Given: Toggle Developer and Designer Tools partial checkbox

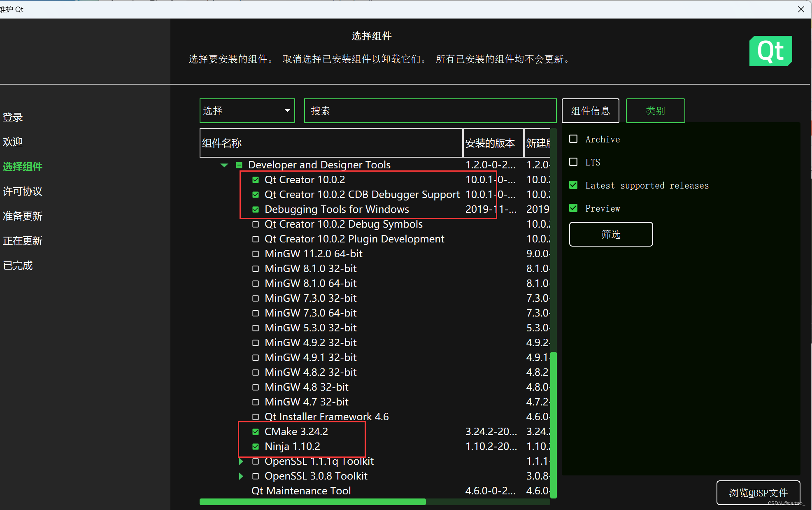Looking at the screenshot, I should (239, 165).
